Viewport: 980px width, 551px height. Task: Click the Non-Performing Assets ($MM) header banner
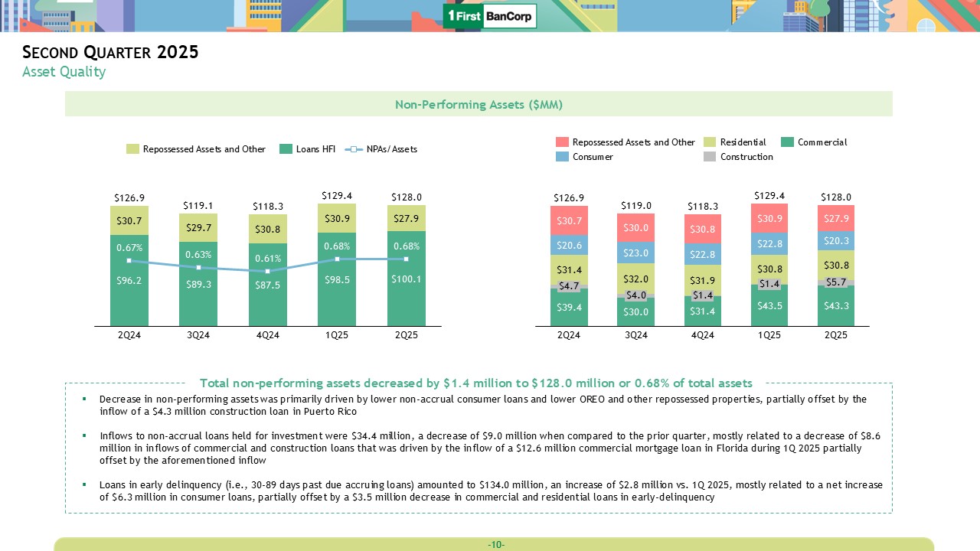[x=479, y=104]
